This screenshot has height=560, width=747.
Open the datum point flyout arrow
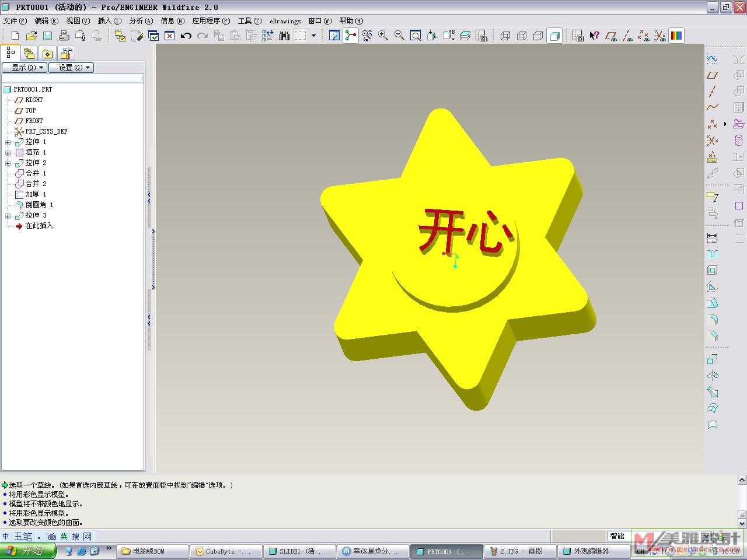click(725, 124)
